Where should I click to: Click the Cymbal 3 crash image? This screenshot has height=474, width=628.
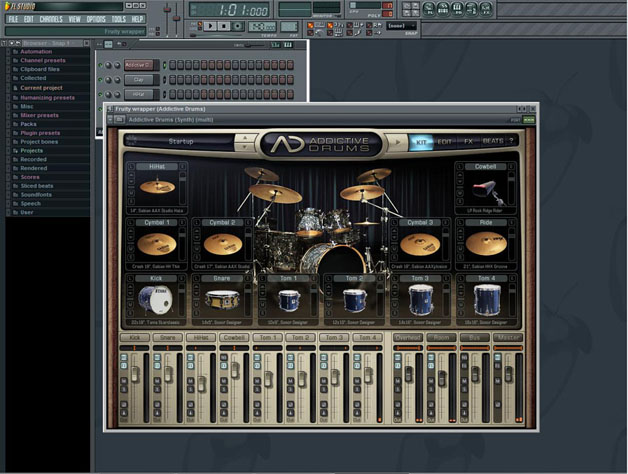point(420,244)
